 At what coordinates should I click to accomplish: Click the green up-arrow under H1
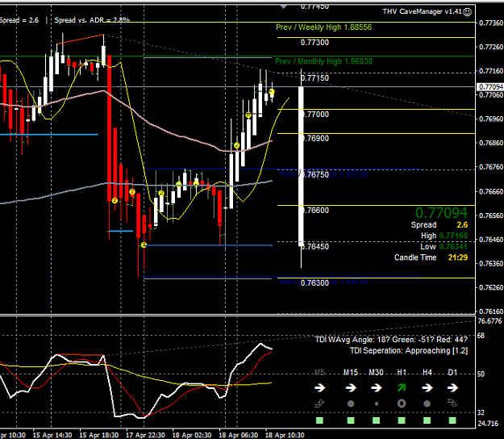click(402, 388)
